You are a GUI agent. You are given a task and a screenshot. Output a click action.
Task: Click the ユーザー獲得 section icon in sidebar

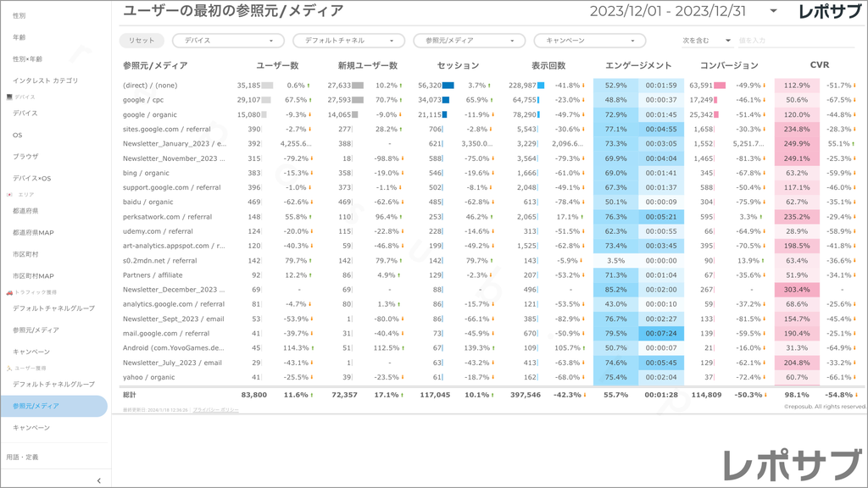pos(8,369)
